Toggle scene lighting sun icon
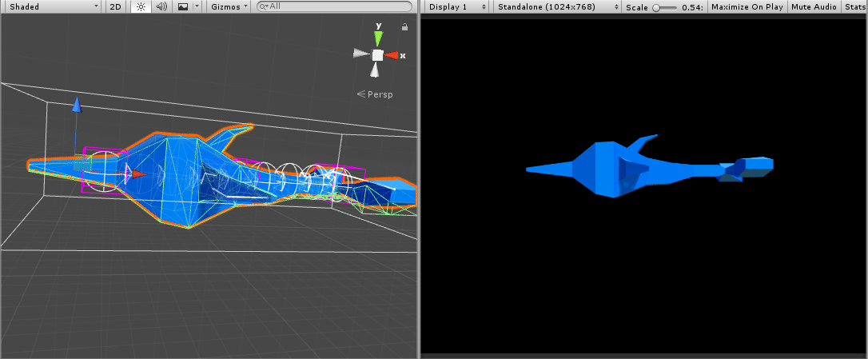 tap(141, 6)
